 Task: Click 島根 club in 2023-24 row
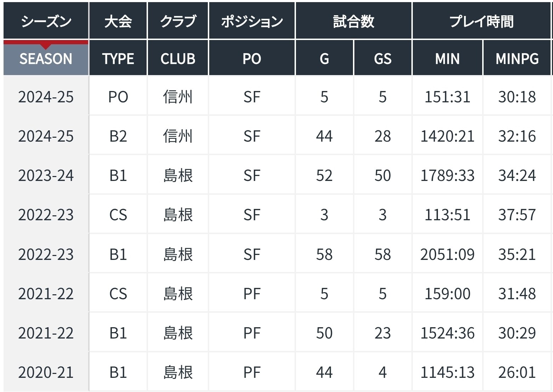(x=178, y=176)
